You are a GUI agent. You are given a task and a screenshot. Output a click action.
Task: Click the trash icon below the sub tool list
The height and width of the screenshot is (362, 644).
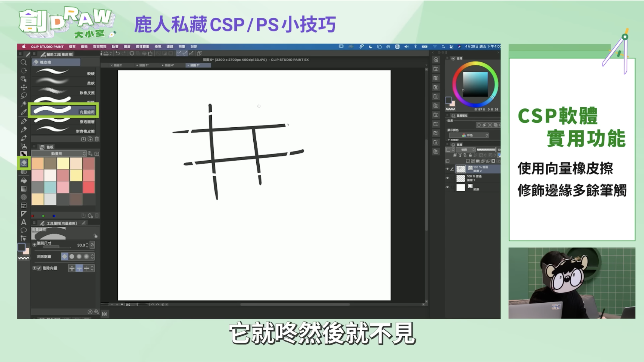pyautogui.click(x=97, y=140)
